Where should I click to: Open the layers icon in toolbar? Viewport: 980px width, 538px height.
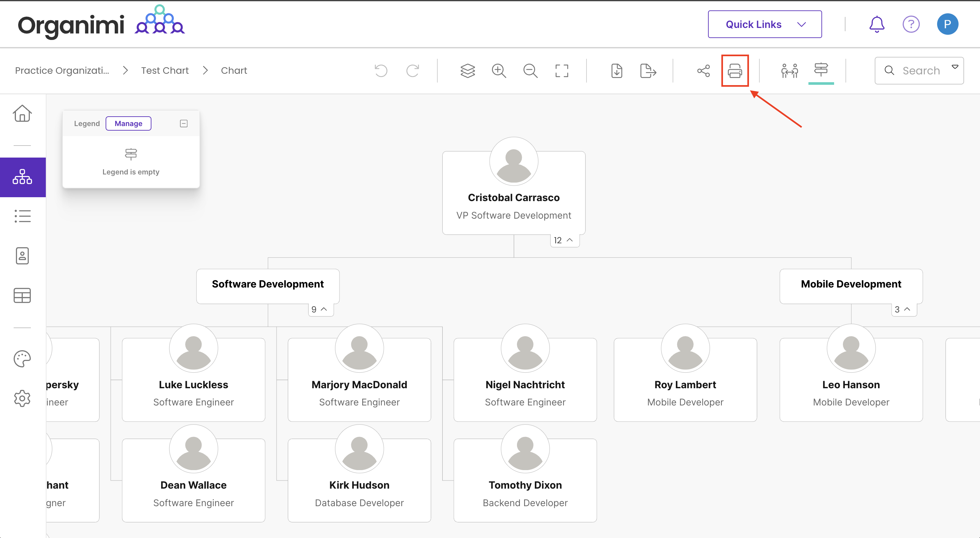tap(468, 71)
